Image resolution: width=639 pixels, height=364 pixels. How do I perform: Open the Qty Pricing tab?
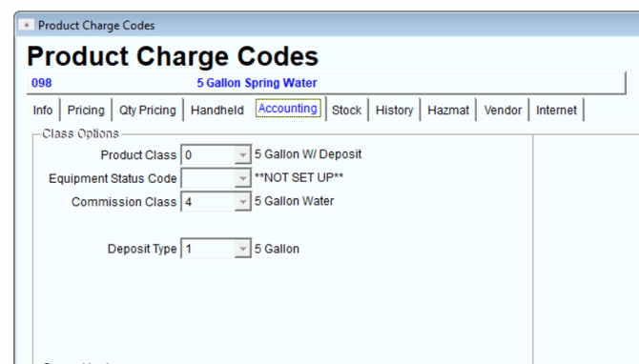pos(148,110)
